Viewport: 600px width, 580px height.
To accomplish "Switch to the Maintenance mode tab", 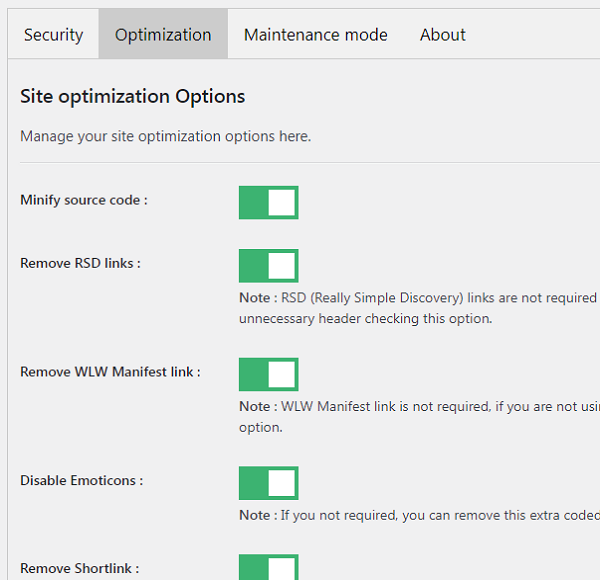I will point(315,34).
